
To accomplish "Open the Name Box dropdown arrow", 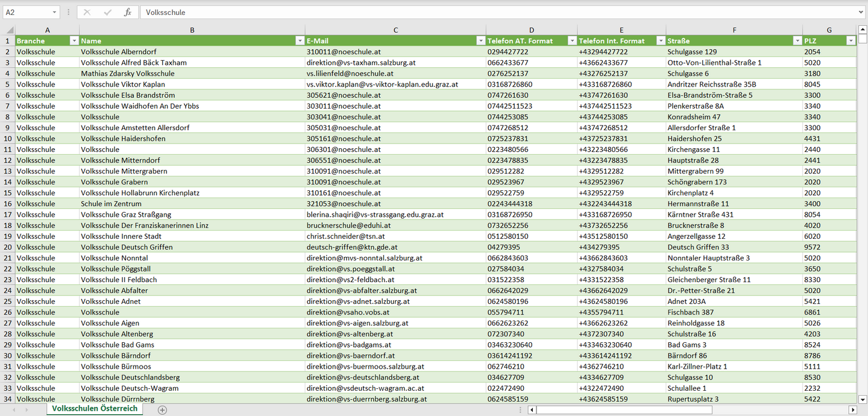I will click(54, 12).
